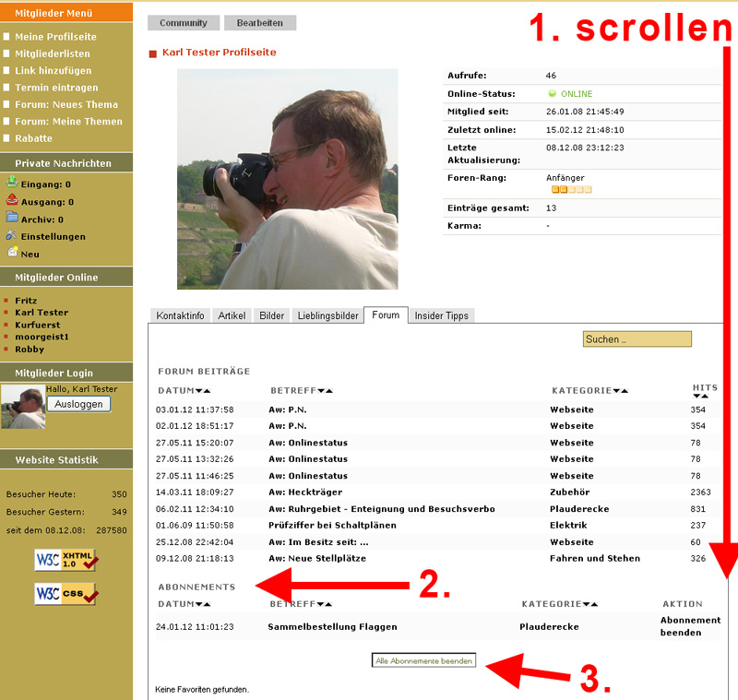Open the Insider Tipps tab

point(441,315)
